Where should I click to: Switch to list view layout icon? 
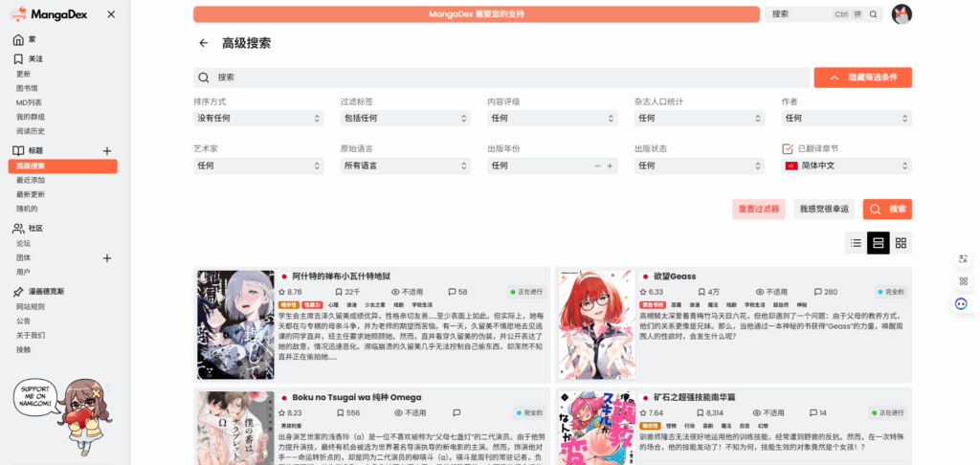click(x=856, y=243)
